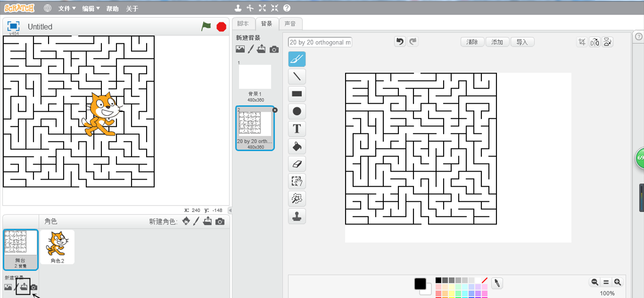Take a backdrop photo in 背景 tab

click(x=274, y=50)
